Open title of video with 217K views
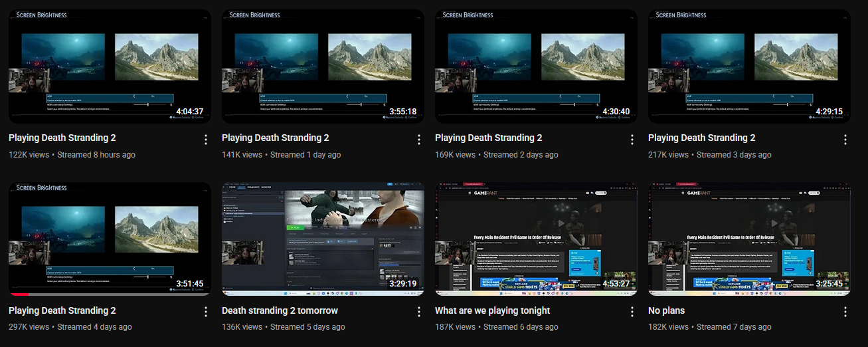 coord(702,138)
